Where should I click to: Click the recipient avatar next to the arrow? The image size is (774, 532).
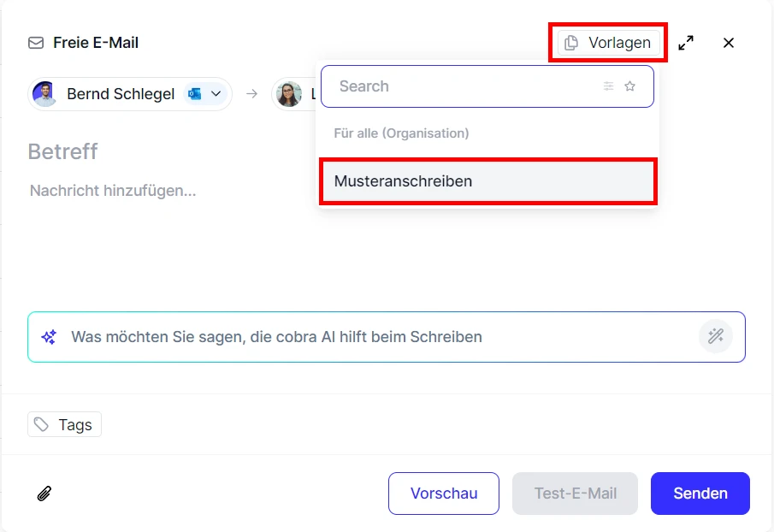(291, 94)
